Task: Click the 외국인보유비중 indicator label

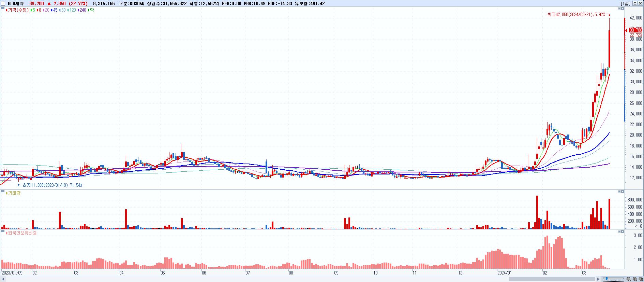Action: (x=21, y=233)
